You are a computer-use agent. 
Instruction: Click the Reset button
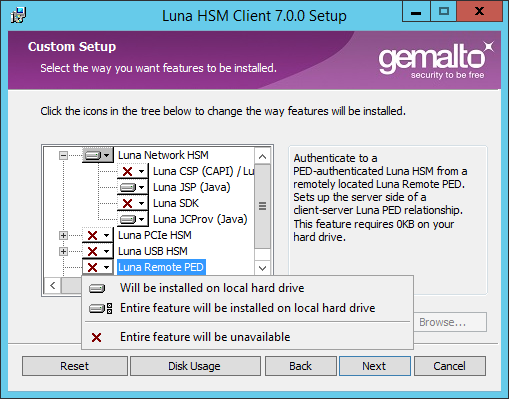tap(75, 366)
